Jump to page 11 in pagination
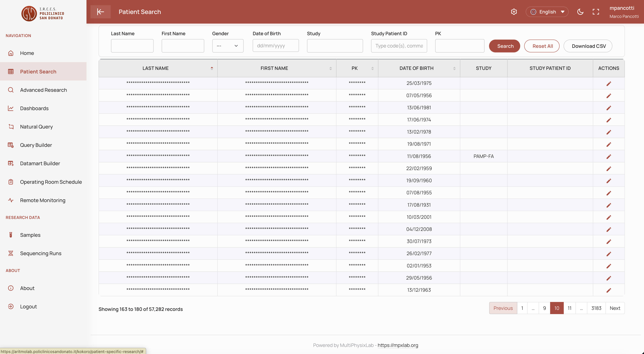 (569, 308)
